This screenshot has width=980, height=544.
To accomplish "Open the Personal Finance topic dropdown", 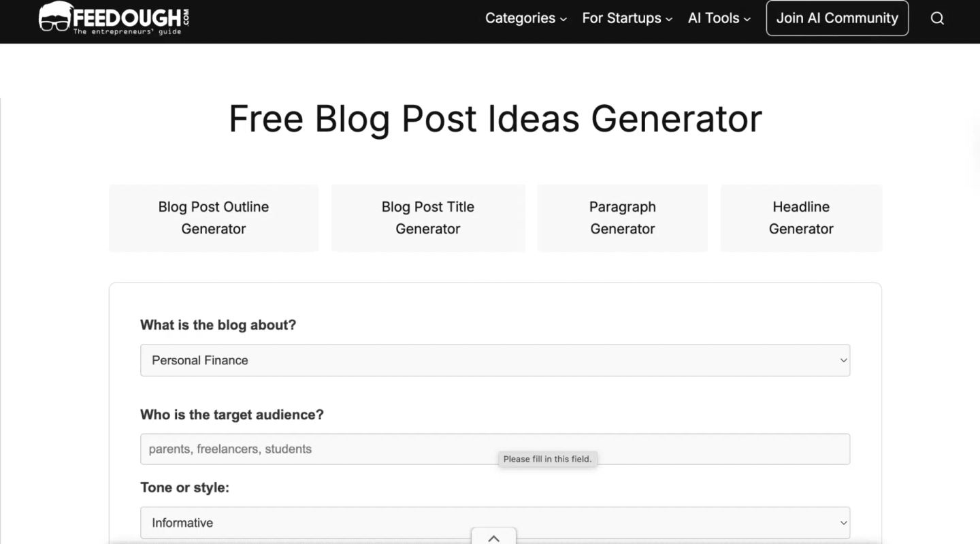I will (x=495, y=360).
